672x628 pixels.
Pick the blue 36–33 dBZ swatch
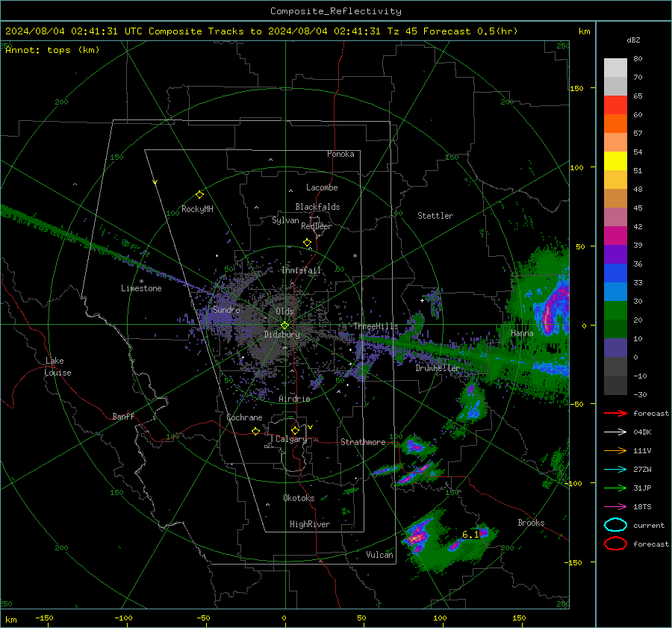615,273
